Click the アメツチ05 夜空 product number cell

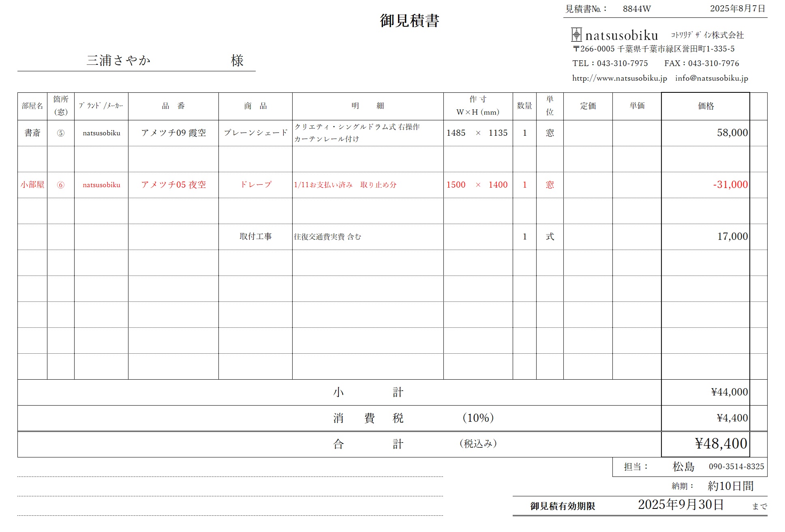(173, 185)
